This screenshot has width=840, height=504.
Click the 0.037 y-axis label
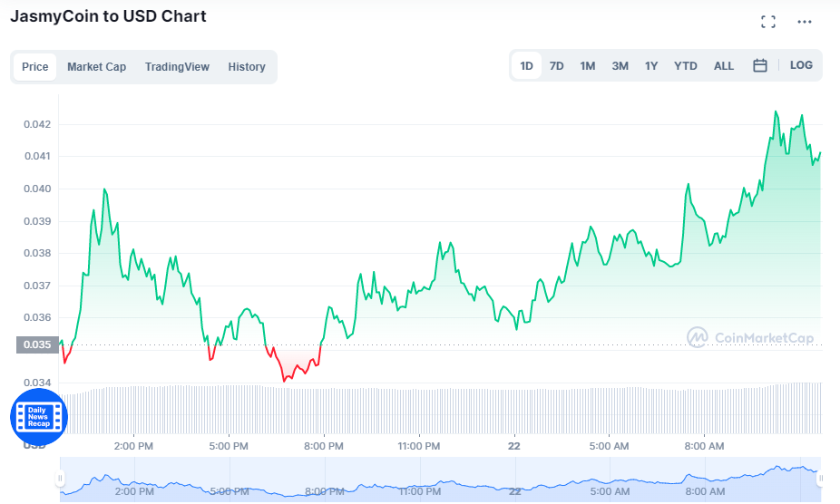tap(37, 286)
